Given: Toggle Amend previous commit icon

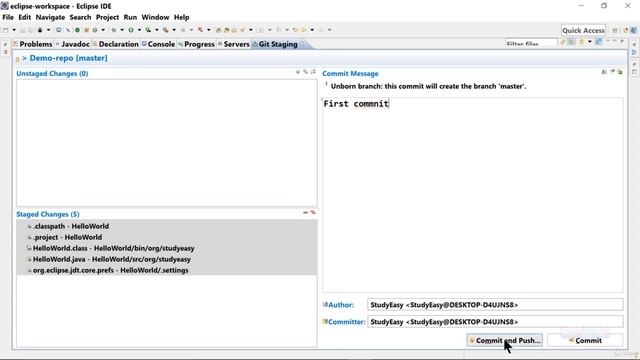Looking at the screenshot, I should click(604, 72).
